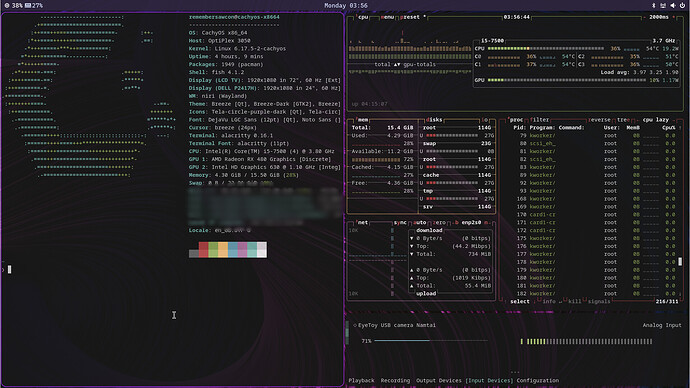The height and width of the screenshot is (388, 690).
Task: Toggle the reverse sorting option in proc
Action: tap(600, 120)
